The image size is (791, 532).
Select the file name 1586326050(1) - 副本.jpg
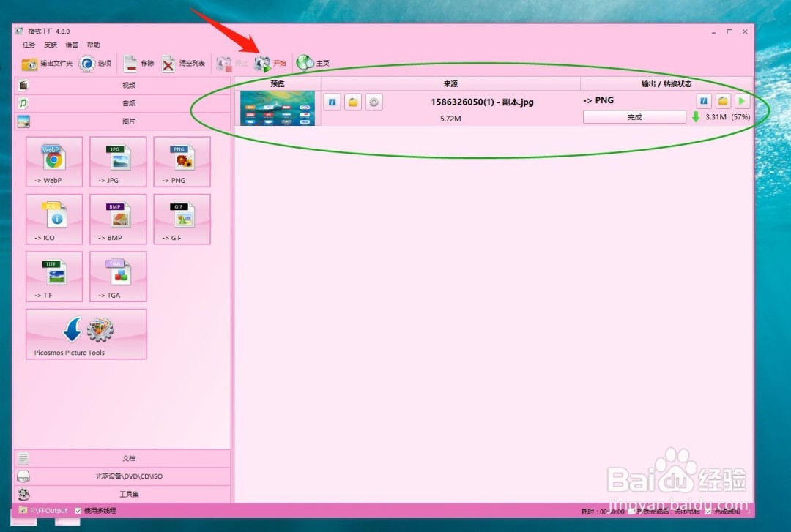482,102
